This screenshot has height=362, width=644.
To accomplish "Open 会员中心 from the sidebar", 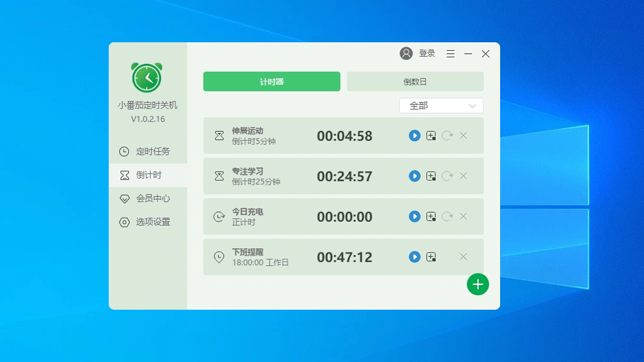I will (147, 199).
